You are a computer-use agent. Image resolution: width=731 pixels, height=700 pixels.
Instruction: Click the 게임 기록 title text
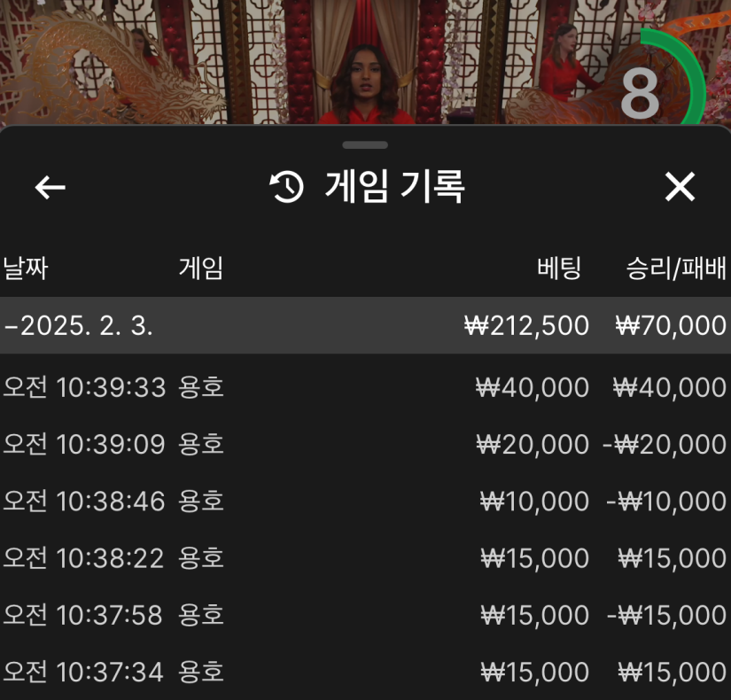coord(395,187)
